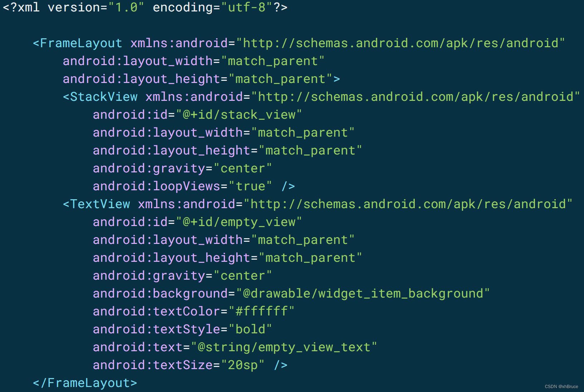Select the "bold" textStyle value
584x392 pixels.
point(250,329)
